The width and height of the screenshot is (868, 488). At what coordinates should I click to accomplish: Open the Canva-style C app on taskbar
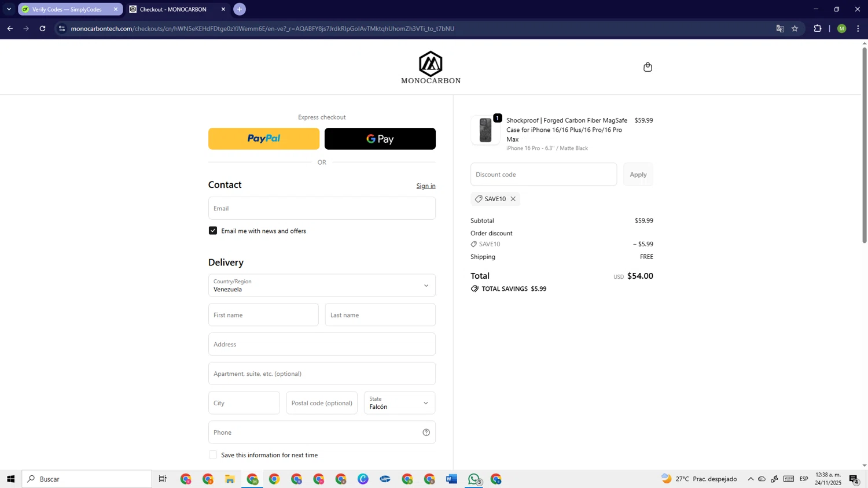363,479
